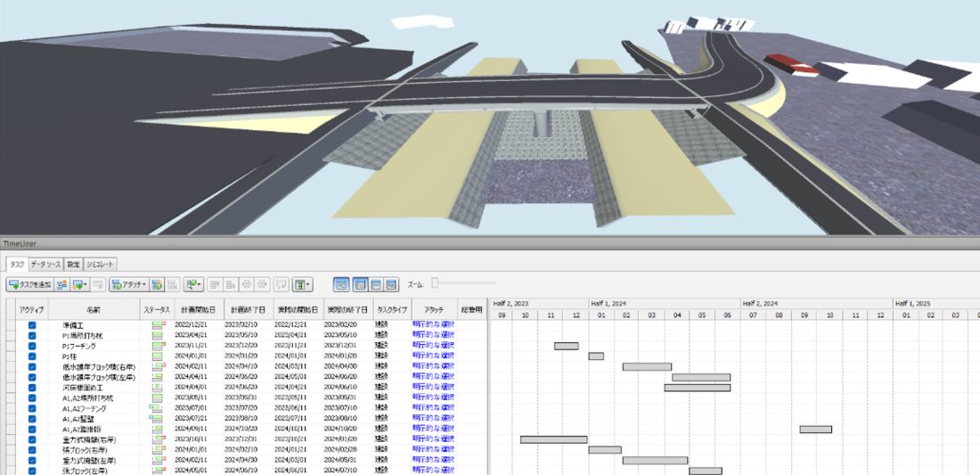Open the auto-add tasks dropdown
The height and width of the screenshot is (475, 980).
pyautogui.click(x=81, y=284)
